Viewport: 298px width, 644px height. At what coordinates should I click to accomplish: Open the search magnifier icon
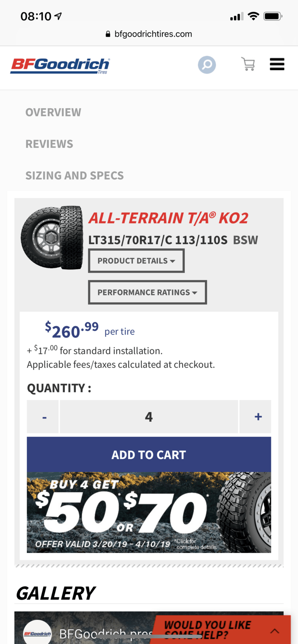(x=207, y=65)
